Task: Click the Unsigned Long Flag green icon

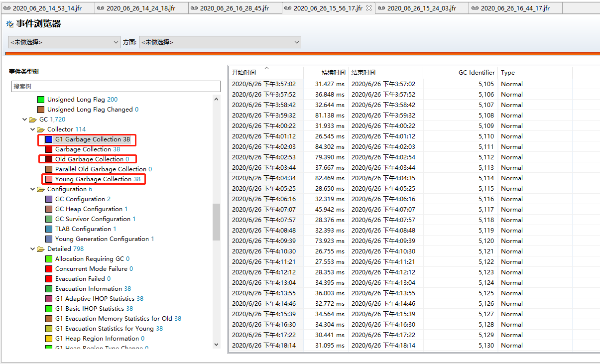Action: 41,100
